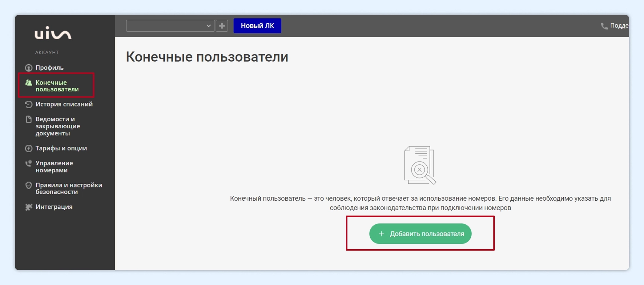Screen dimensions: 644x285
Task: Click the Конечные пользователи people icon
Action: 29,82
